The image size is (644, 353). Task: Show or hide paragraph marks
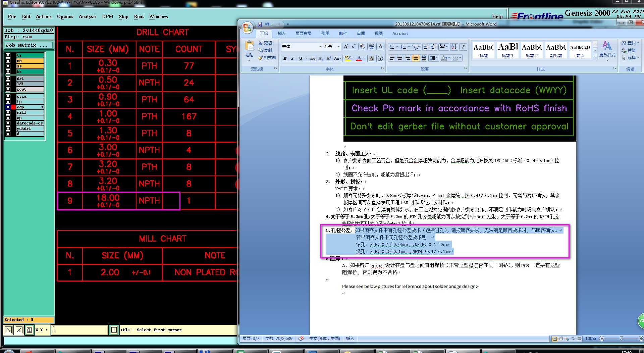click(x=463, y=47)
